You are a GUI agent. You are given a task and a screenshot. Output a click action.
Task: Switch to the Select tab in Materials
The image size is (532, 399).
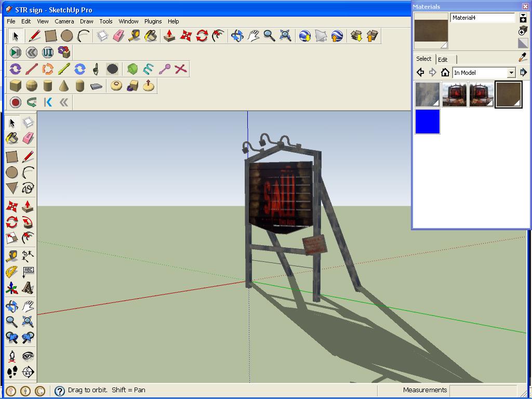click(424, 59)
